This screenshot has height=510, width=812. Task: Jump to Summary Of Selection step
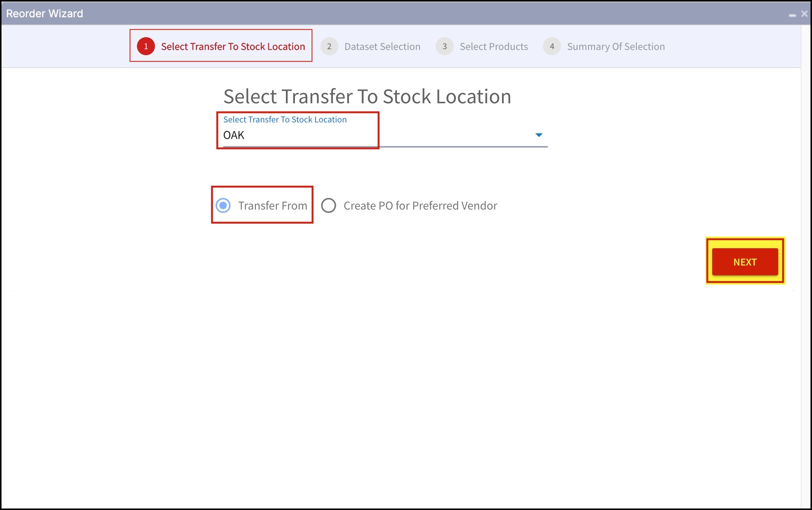[616, 47]
